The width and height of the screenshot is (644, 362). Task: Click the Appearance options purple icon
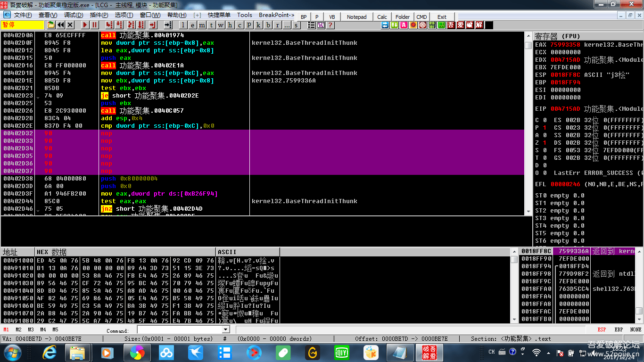coord(321,25)
